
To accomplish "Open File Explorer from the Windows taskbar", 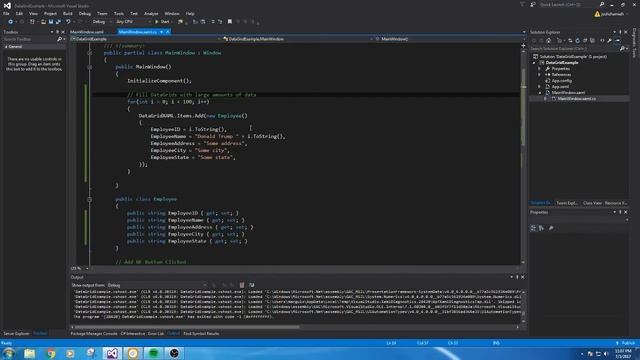I will (x=29, y=353).
